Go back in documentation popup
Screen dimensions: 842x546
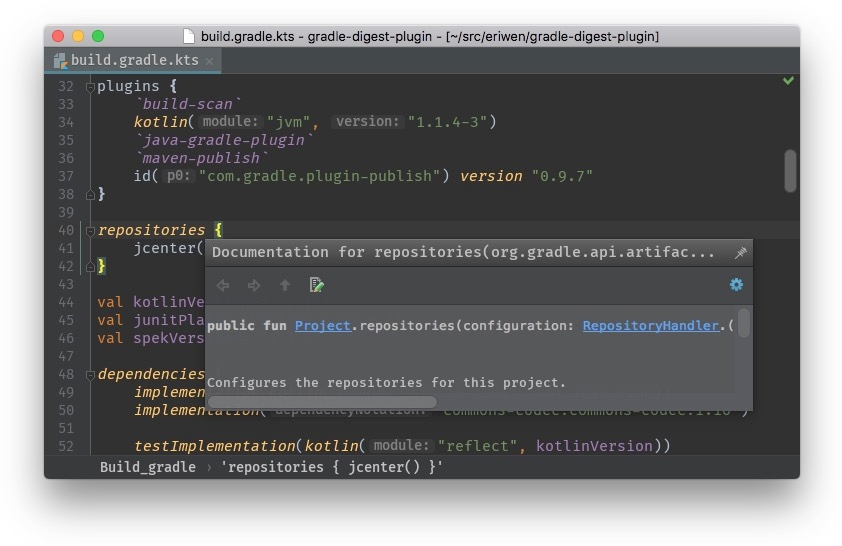point(223,285)
